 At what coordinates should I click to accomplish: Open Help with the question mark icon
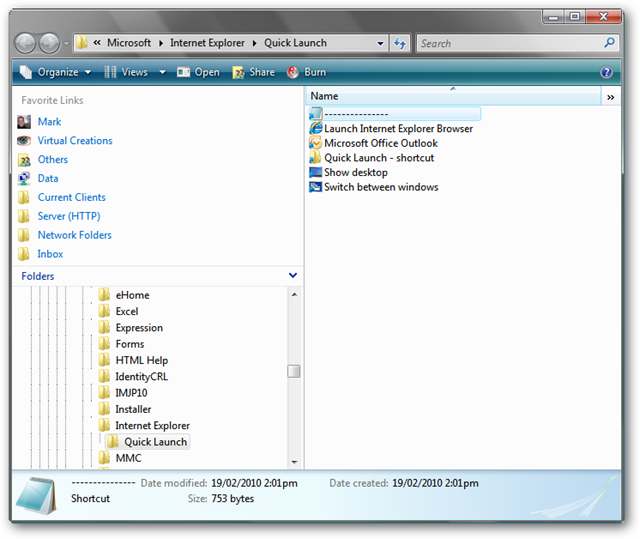[x=607, y=72]
